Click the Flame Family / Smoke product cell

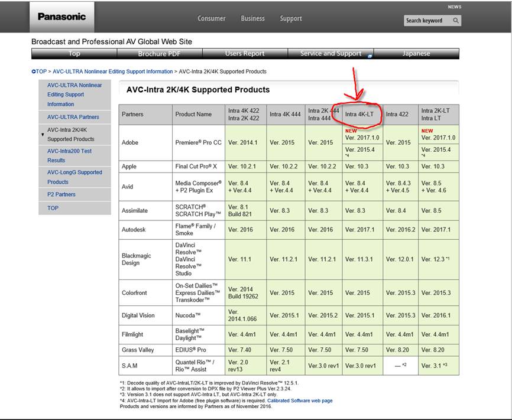[199, 230]
